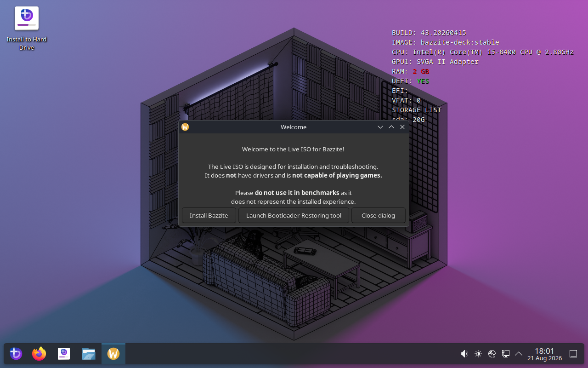Image resolution: width=588 pixels, height=368 pixels.
Task: Click the VFAT: 0 line
Action: (x=407, y=100)
